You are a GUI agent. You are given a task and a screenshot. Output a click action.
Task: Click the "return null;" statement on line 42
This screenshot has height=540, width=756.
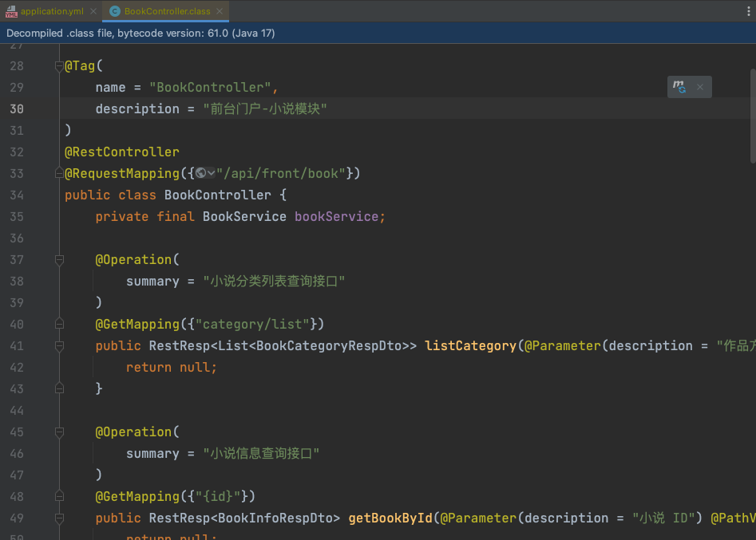coord(172,368)
